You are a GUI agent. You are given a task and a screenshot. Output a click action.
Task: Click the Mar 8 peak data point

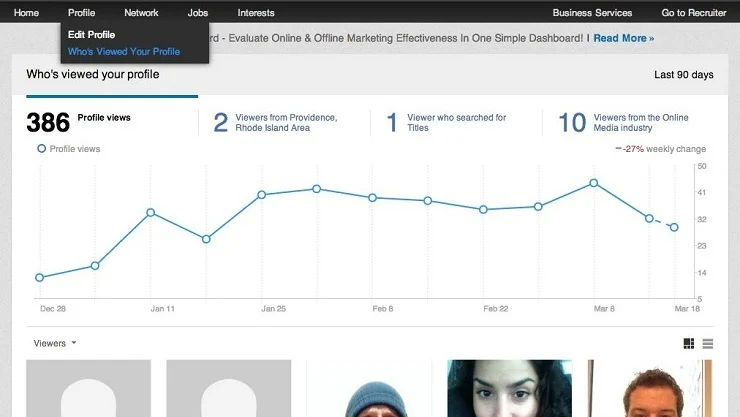tap(594, 183)
